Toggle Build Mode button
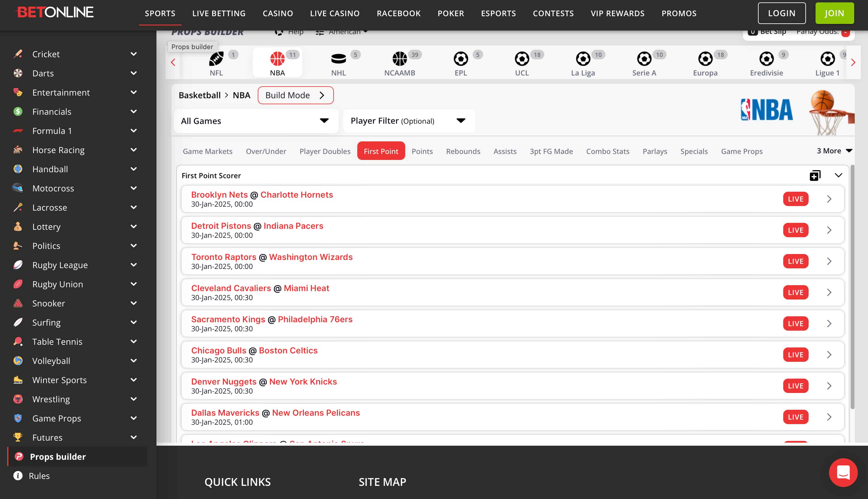This screenshot has width=868, height=499. click(295, 95)
